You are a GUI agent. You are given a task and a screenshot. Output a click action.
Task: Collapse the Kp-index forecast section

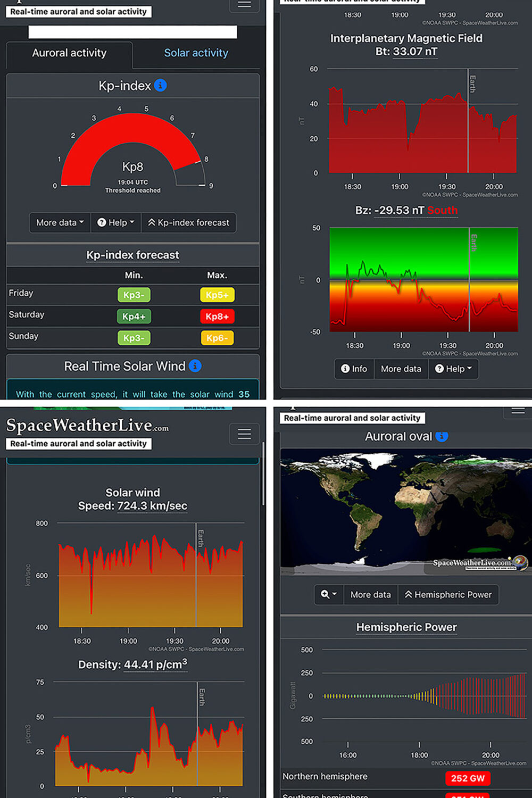pos(188,222)
